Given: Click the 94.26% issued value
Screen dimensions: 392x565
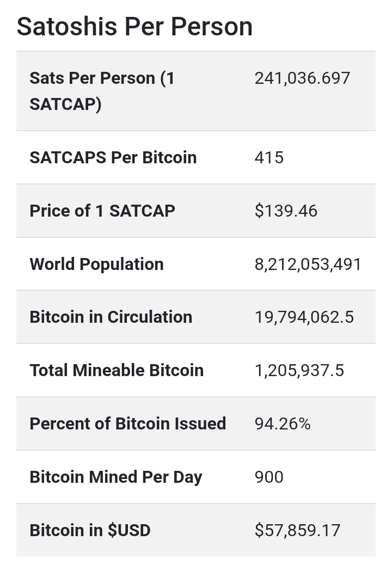Looking at the screenshot, I should (x=283, y=423).
